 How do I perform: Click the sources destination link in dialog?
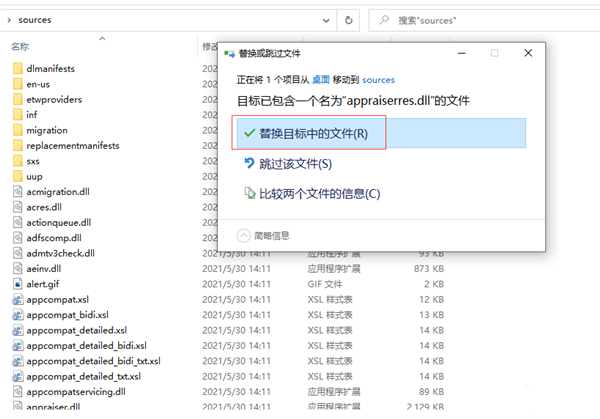coord(379,79)
